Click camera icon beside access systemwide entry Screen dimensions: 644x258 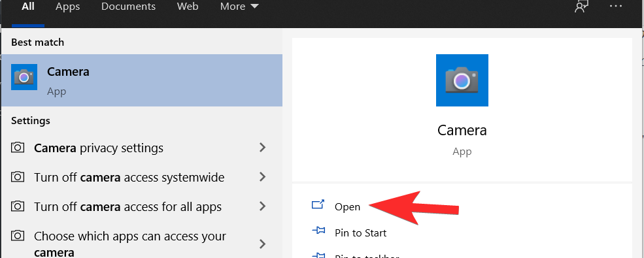(x=17, y=177)
